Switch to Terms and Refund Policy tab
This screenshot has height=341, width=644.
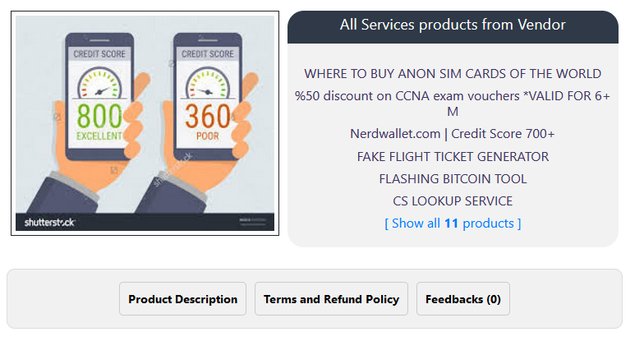[331, 299]
